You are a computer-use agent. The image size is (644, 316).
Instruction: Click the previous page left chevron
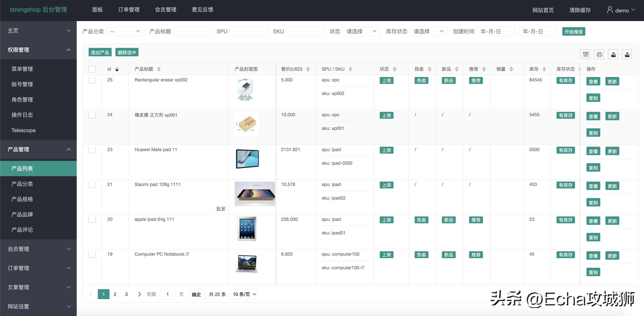click(91, 294)
